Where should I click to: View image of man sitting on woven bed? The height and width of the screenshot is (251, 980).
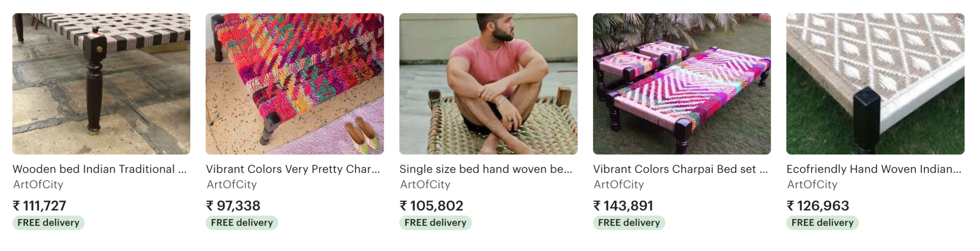[x=488, y=84]
